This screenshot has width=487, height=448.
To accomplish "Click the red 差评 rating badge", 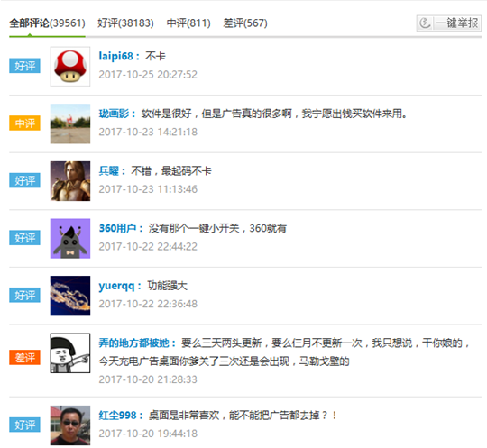I will tap(24, 357).
